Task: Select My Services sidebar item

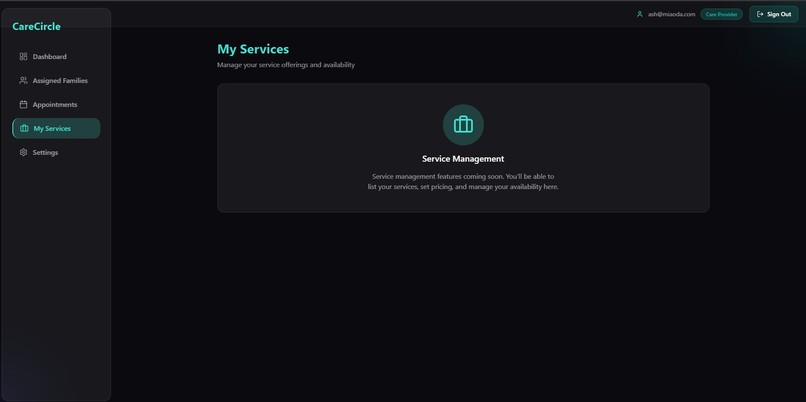Action: pyautogui.click(x=56, y=129)
